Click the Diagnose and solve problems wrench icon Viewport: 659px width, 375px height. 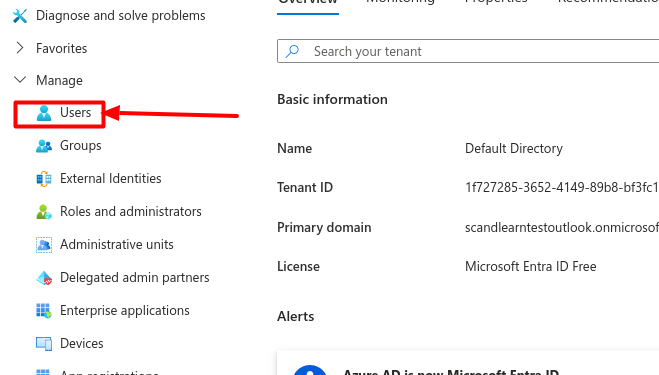20,16
